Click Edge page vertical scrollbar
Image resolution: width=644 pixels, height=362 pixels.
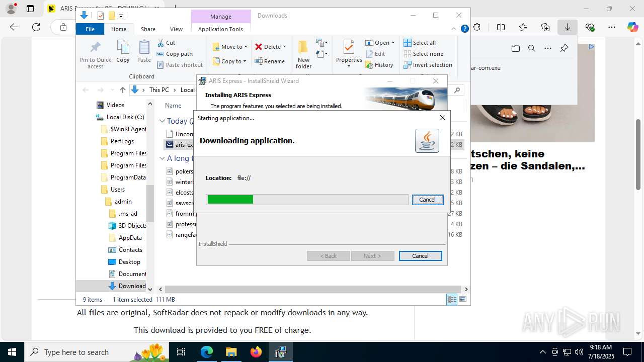638,154
